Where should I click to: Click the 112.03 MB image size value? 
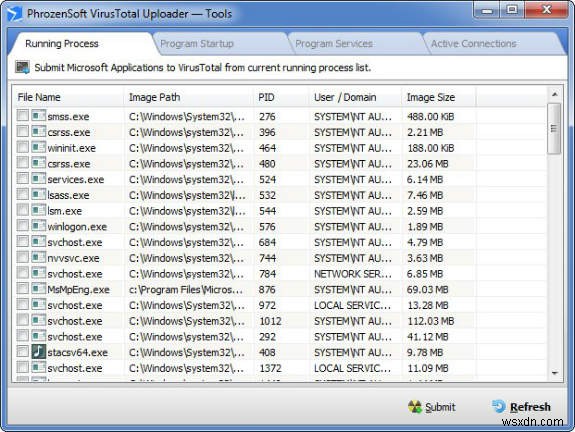(x=431, y=321)
